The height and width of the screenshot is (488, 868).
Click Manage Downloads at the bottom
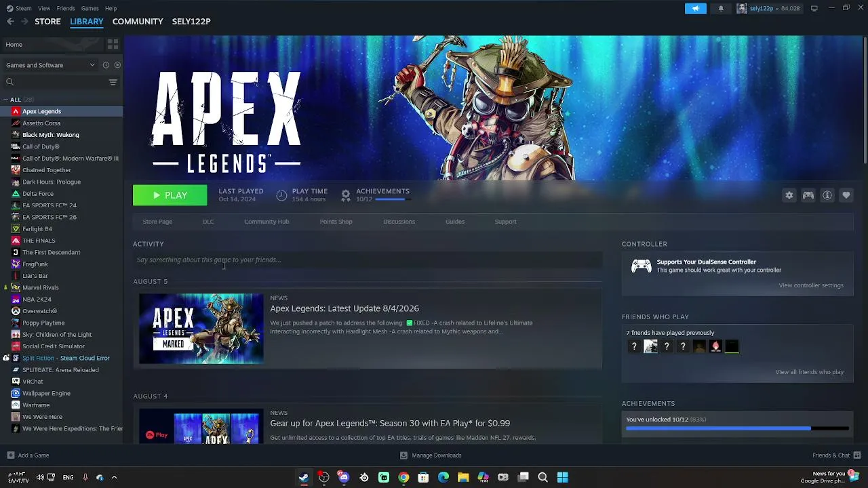coord(431,455)
